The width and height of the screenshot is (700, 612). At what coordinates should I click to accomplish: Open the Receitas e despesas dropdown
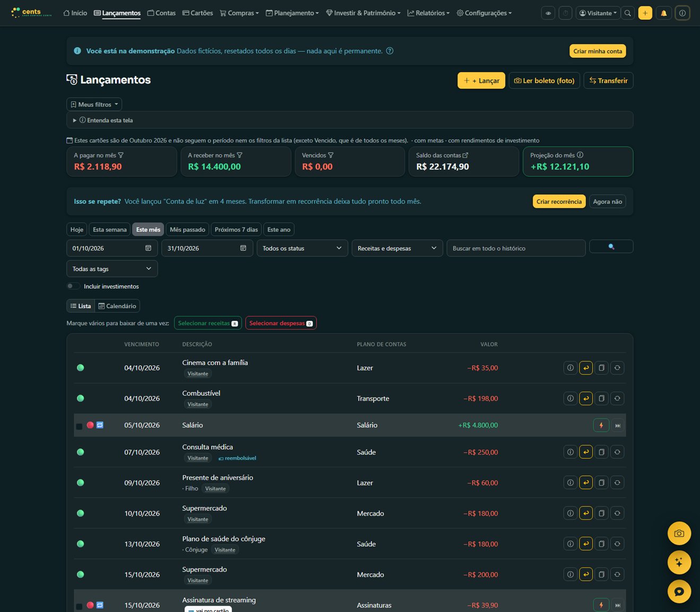pos(397,248)
